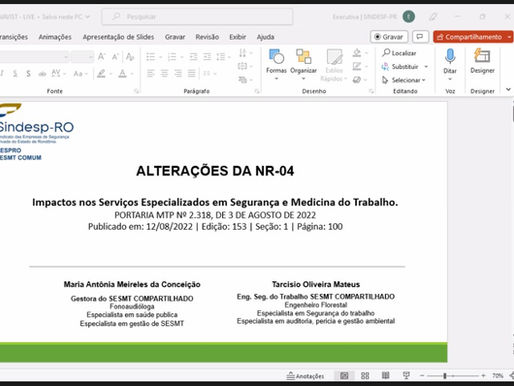Image resolution: width=514 pixels, height=386 pixels.
Task: Switch to Normal view
Action: click(x=344, y=376)
